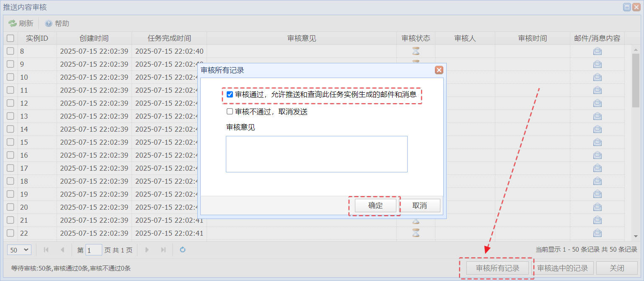Click the table's vertical scrollbar down arrow
The image size is (644, 281).
point(636,236)
